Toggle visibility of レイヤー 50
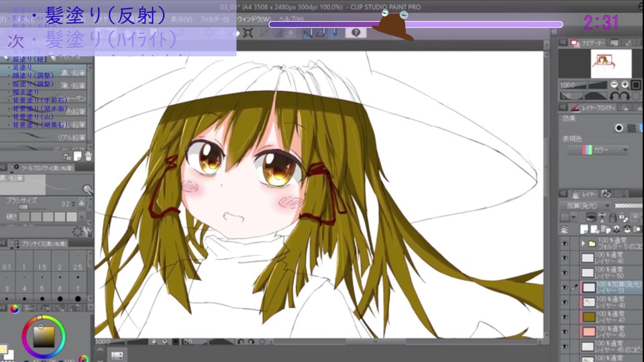Image resolution: width=644 pixels, height=362 pixels. (565, 273)
